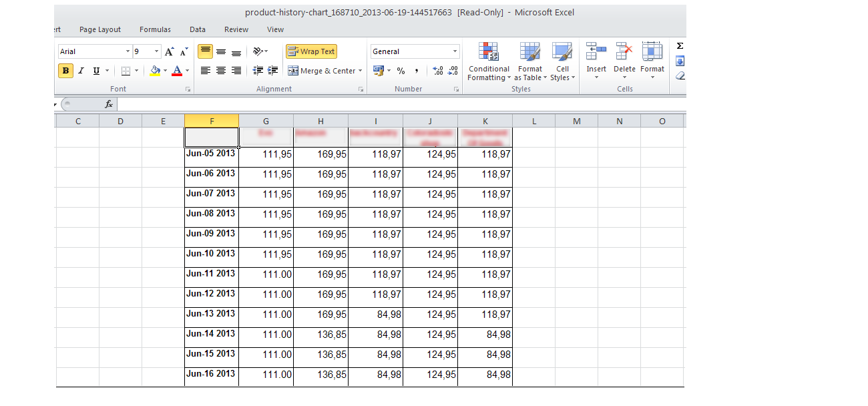
Task: Expand fill color dropdown arrow
Action: pos(165,71)
